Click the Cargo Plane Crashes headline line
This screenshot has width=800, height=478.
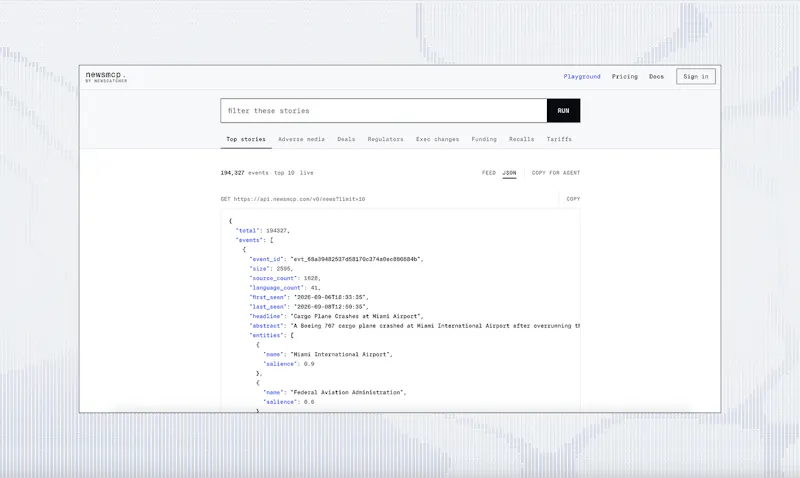[336, 316]
